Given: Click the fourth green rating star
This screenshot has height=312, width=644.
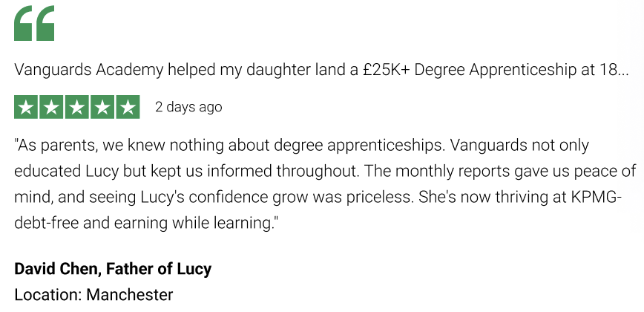Looking at the screenshot, I should click(102, 107).
